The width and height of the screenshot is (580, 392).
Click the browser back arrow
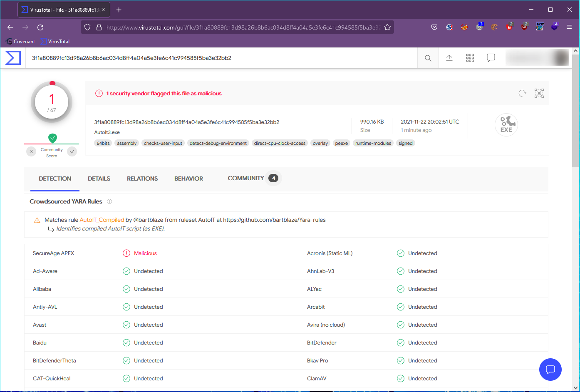[10, 27]
